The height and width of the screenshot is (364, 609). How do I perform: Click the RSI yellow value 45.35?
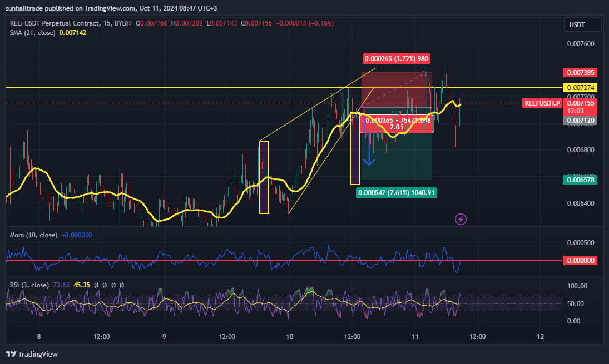click(x=82, y=285)
